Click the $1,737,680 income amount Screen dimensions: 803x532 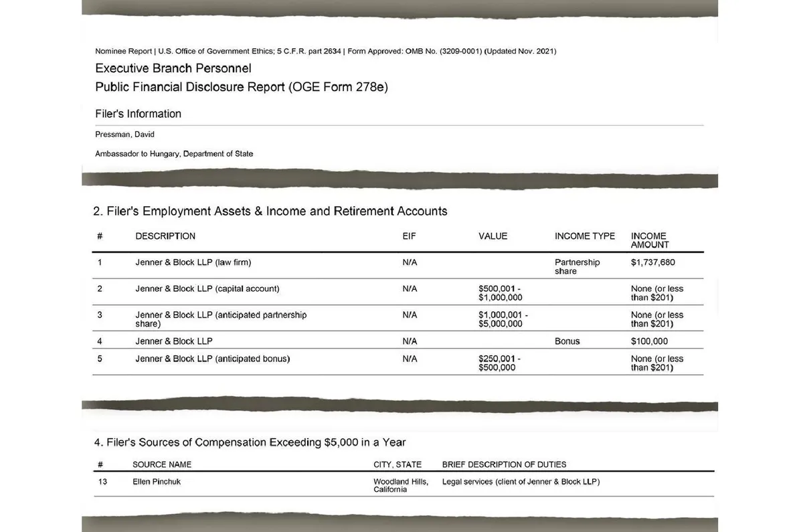tap(652, 262)
